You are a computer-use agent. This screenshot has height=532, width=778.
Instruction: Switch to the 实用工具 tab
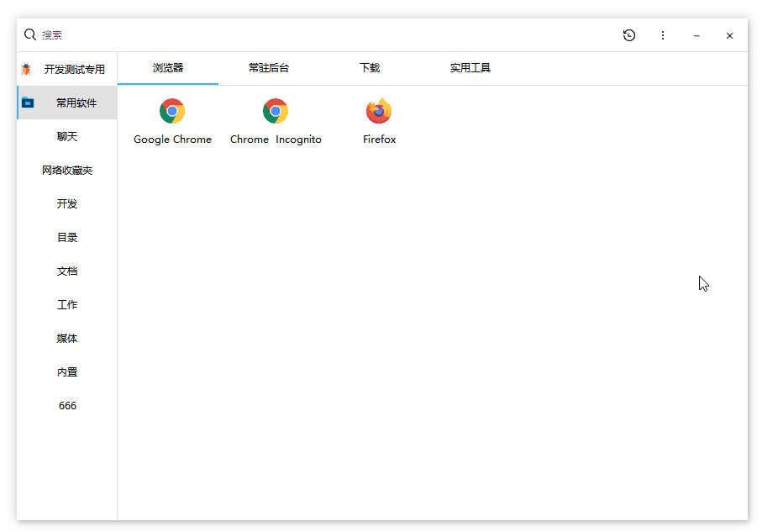[x=470, y=68]
